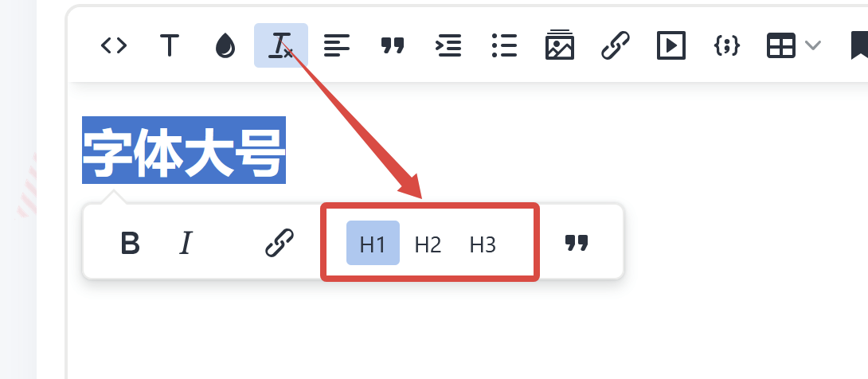Insert an image gallery
868x379 pixels.
[560, 45]
